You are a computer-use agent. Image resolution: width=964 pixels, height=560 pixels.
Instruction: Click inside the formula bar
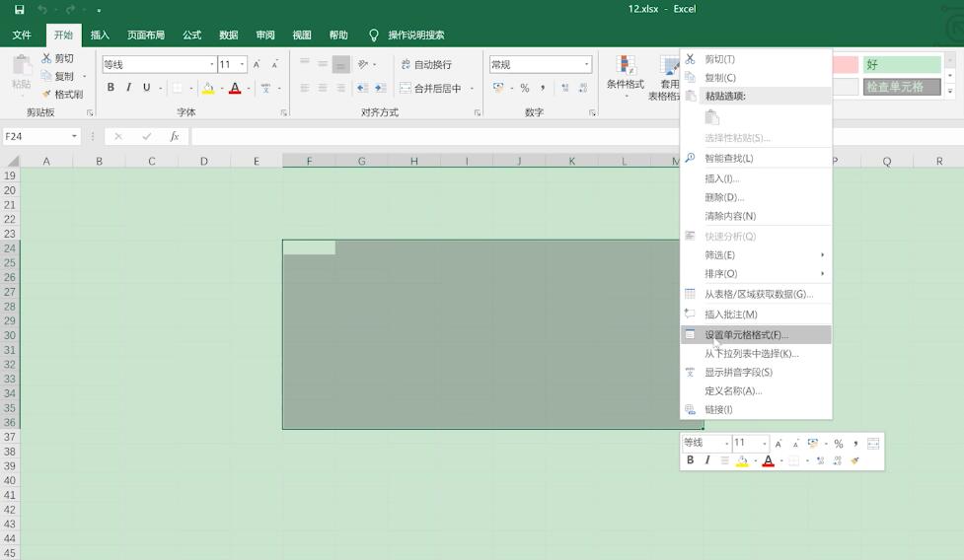(x=435, y=136)
